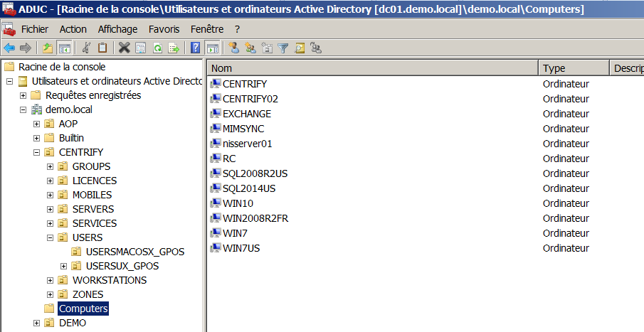Expand the GROUPS node
644x332 pixels.
coord(50,166)
